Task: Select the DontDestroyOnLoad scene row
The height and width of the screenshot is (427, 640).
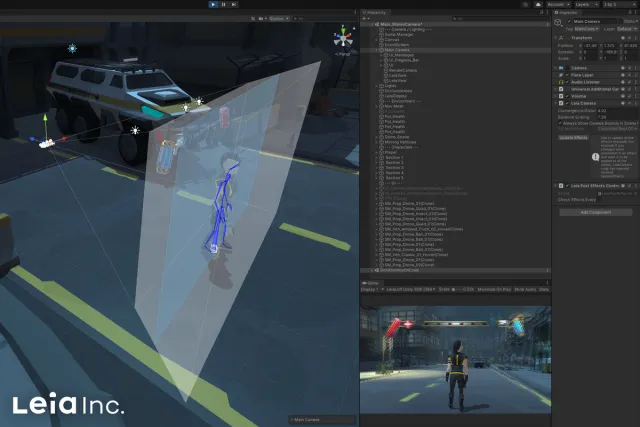Action: [455, 270]
